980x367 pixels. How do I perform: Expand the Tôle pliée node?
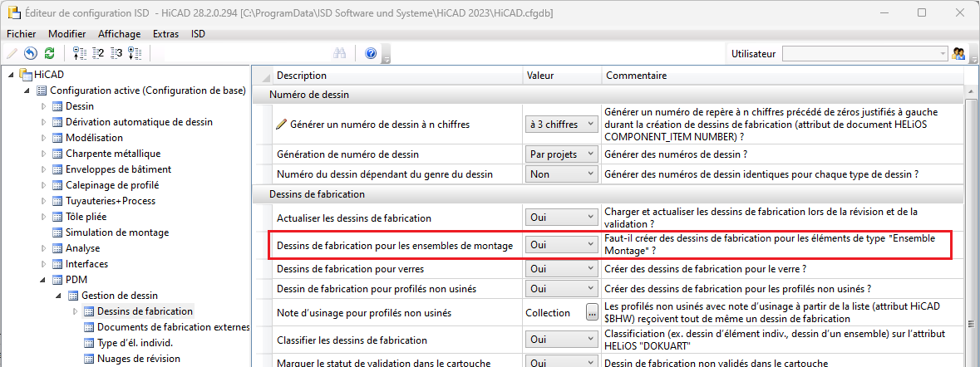click(44, 217)
